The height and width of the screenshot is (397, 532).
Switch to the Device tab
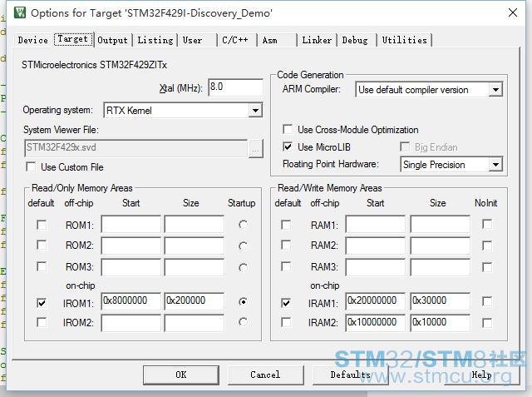click(33, 40)
